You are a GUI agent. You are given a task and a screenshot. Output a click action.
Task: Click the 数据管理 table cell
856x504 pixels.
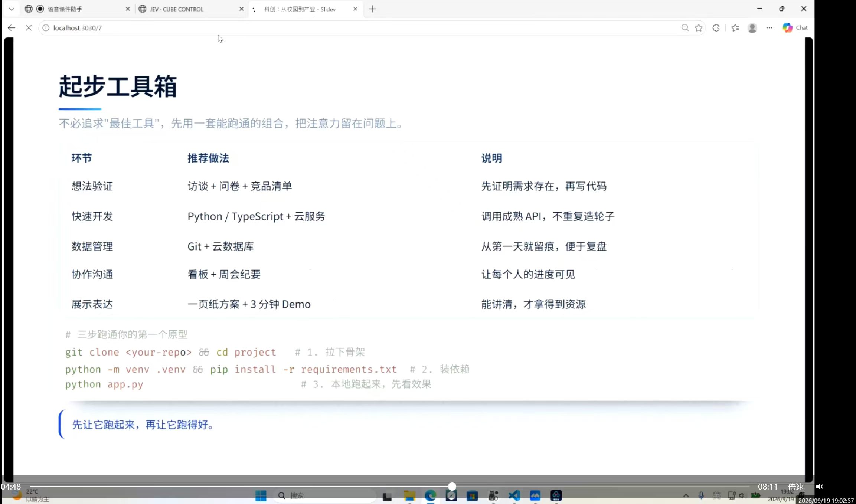pos(92,246)
